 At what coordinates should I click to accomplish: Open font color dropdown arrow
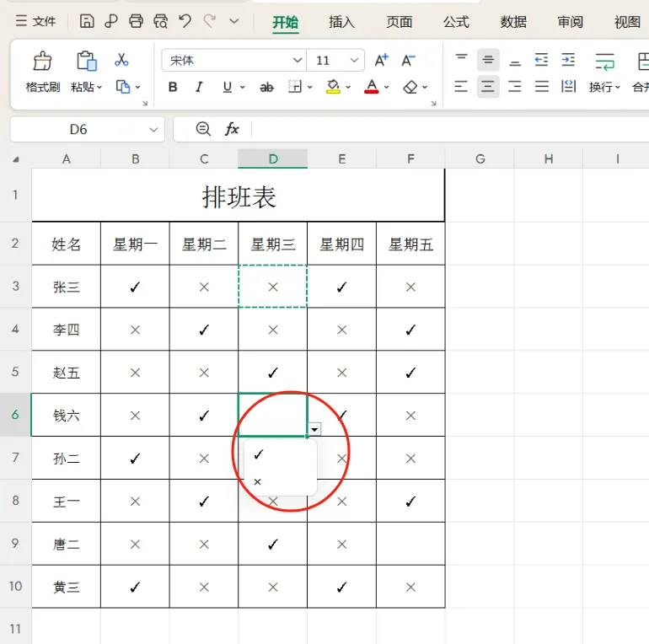[387, 88]
